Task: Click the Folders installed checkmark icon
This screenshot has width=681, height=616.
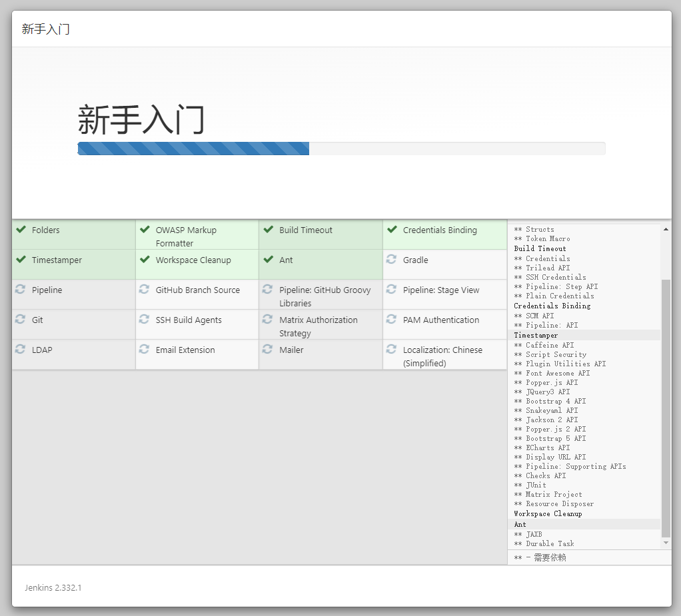Action: click(x=20, y=230)
